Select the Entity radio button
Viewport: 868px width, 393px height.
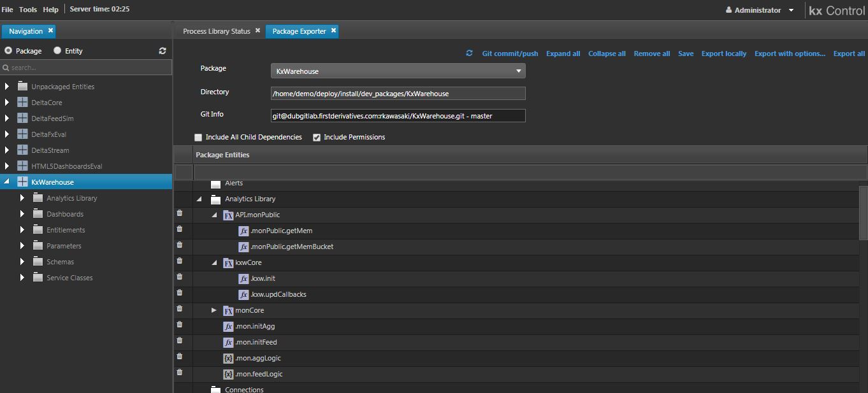pos(57,50)
